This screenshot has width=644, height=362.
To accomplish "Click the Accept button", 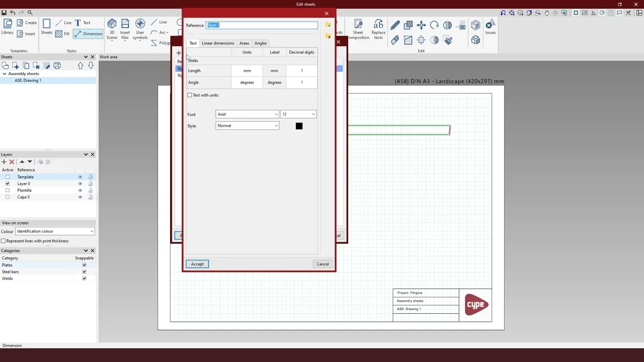I will pyautogui.click(x=197, y=264).
